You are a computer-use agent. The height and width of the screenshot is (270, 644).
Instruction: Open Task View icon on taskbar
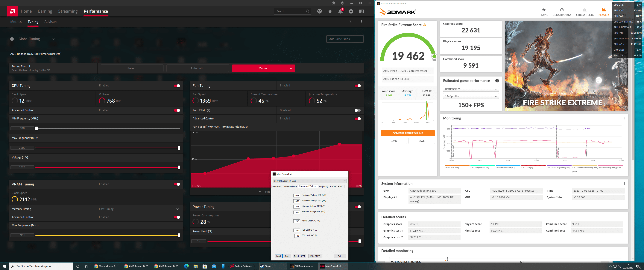tap(87, 266)
